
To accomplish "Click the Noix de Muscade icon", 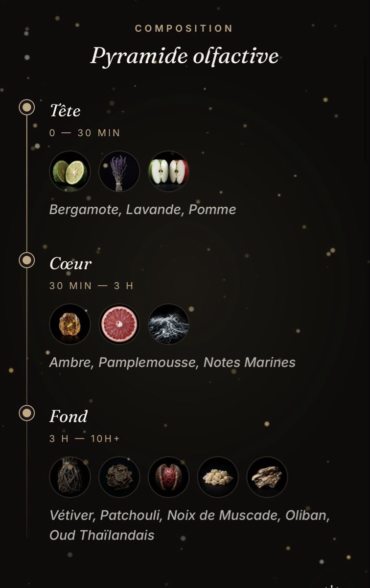I will coord(169,477).
